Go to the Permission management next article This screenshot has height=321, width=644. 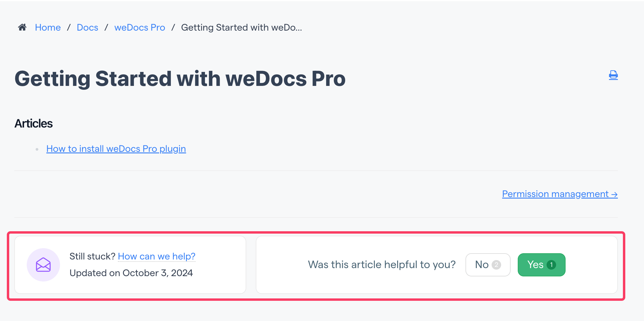click(x=560, y=194)
